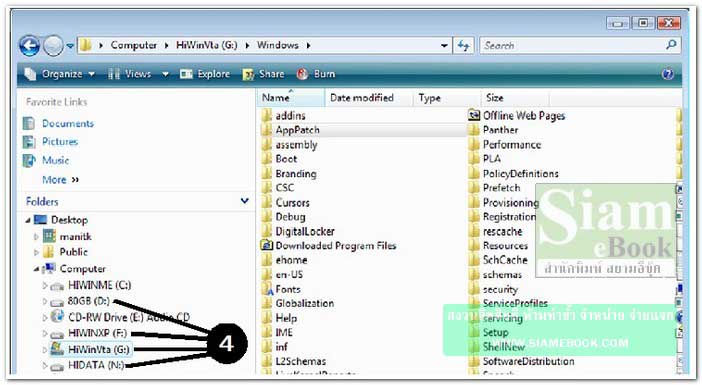
Task: Click Burn in the toolbar
Action: click(x=316, y=74)
